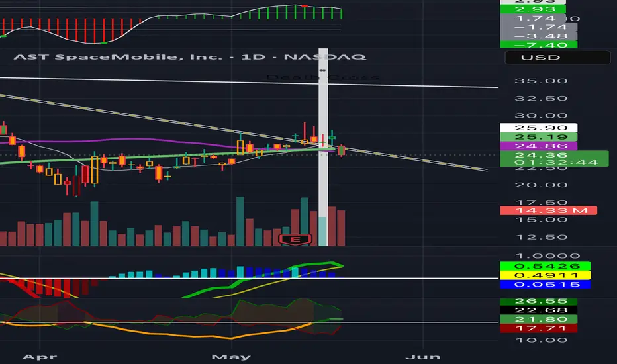Select the 0.4911 yellow indicator value
The height and width of the screenshot is (364, 617).
(545, 275)
